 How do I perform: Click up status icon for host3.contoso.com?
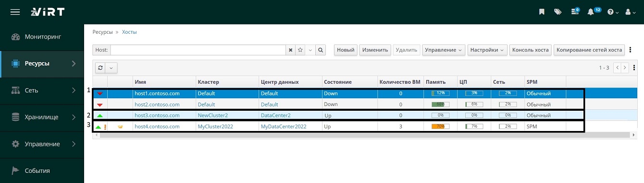click(x=100, y=116)
